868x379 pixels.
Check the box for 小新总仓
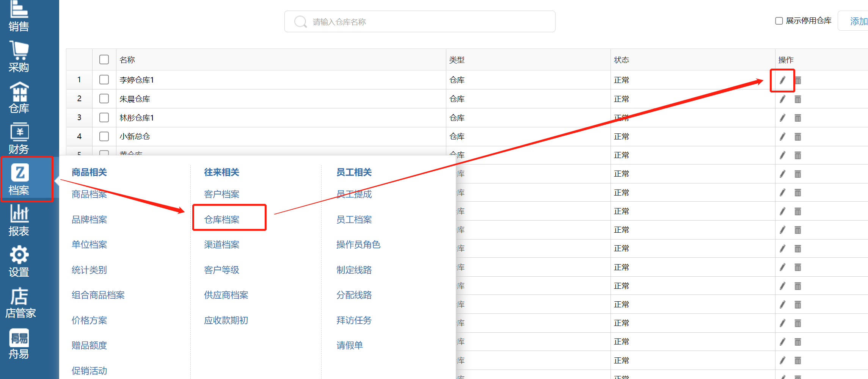click(104, 136)
